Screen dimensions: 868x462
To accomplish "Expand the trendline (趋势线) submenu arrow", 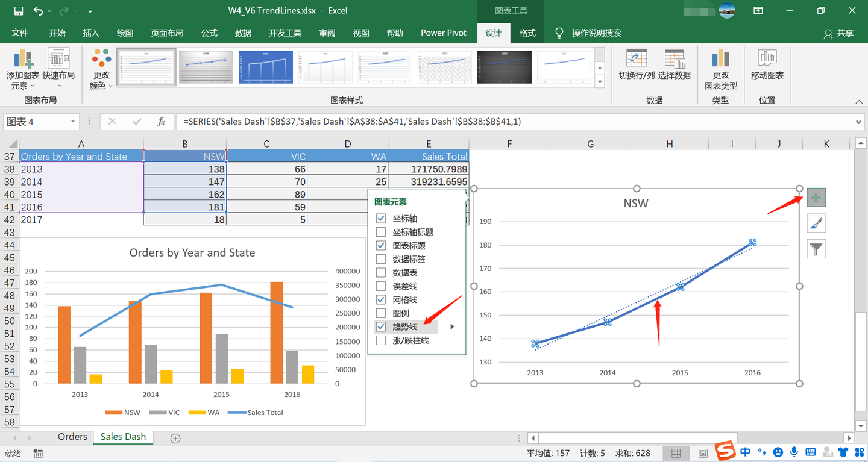I will [x=452, y=326].
